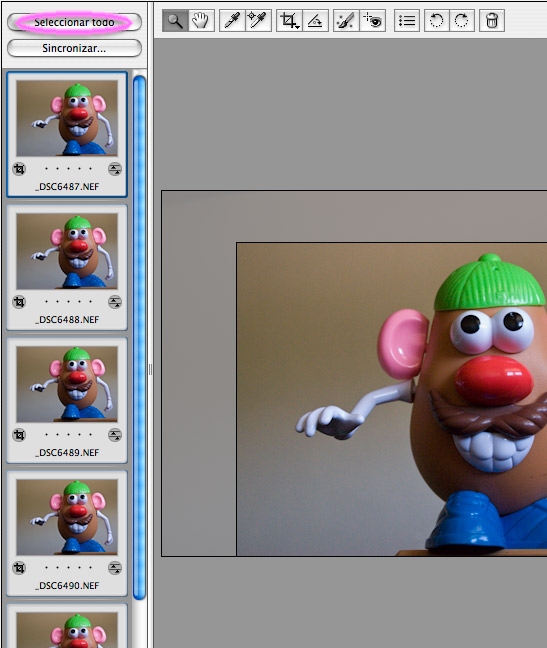This screenshot has width=547, height=648.
Task: Open the Sincronizar... dialog
Action: point(74,48)
